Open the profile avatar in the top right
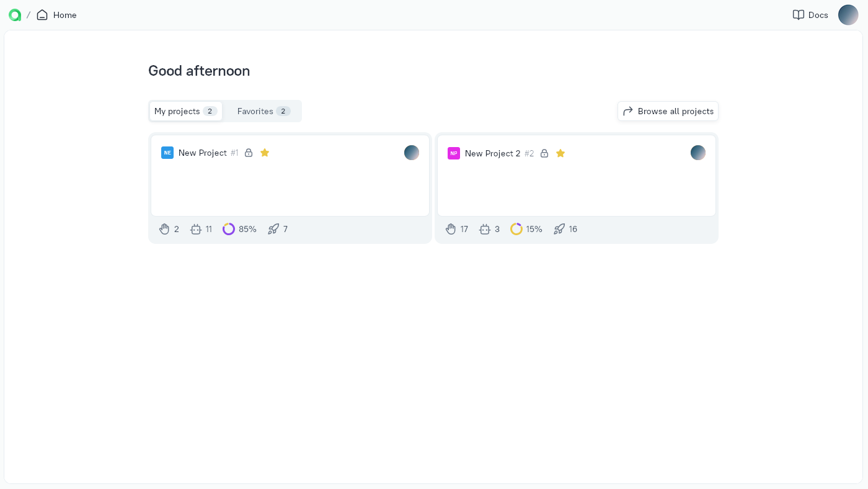 point(848,15)
